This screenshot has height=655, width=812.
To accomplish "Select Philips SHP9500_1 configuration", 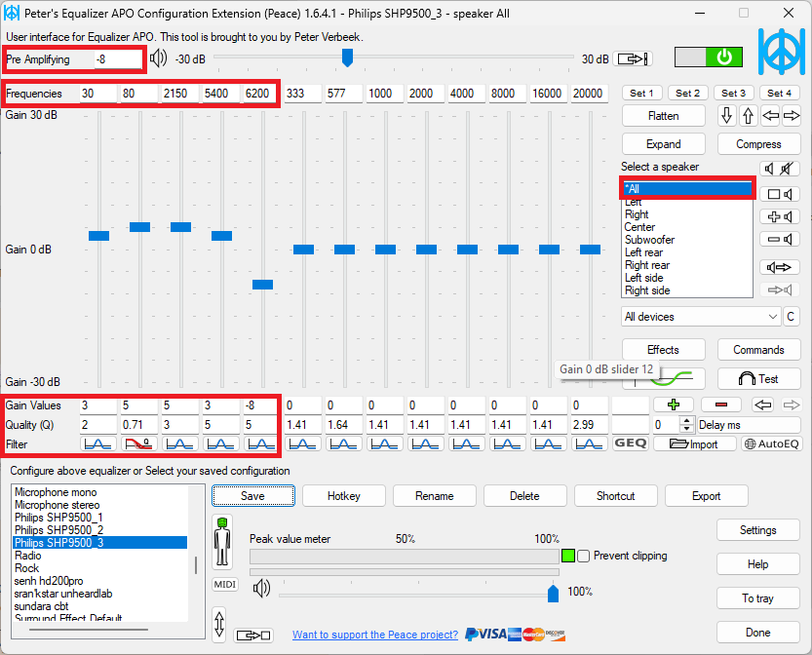I will 99,518.
